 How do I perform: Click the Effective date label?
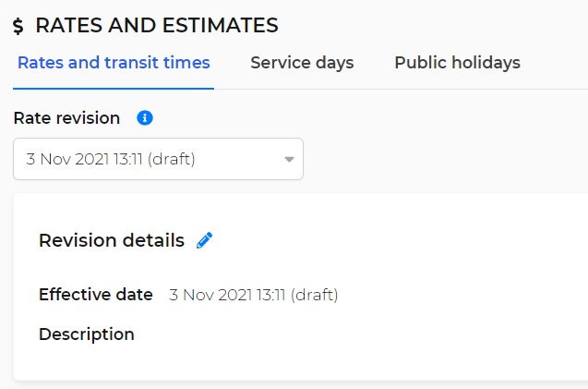pos(96,295)
